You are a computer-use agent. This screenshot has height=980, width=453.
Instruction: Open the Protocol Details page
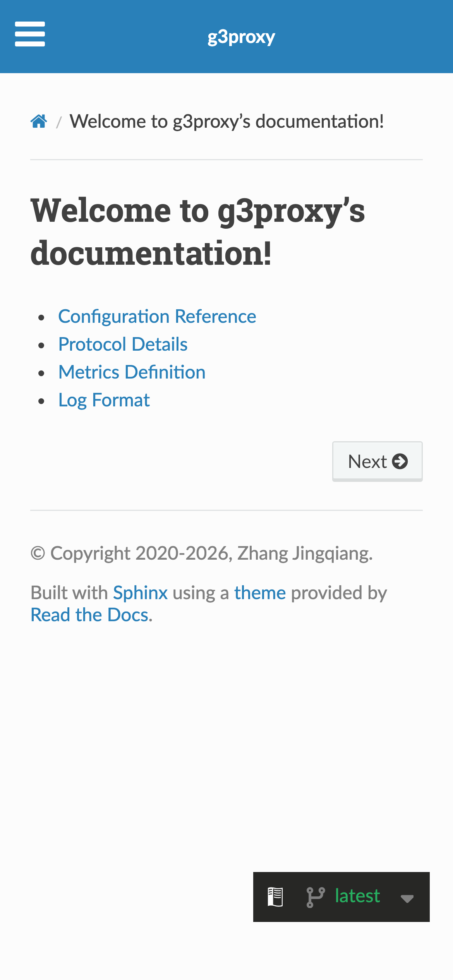tap(123, 344)
